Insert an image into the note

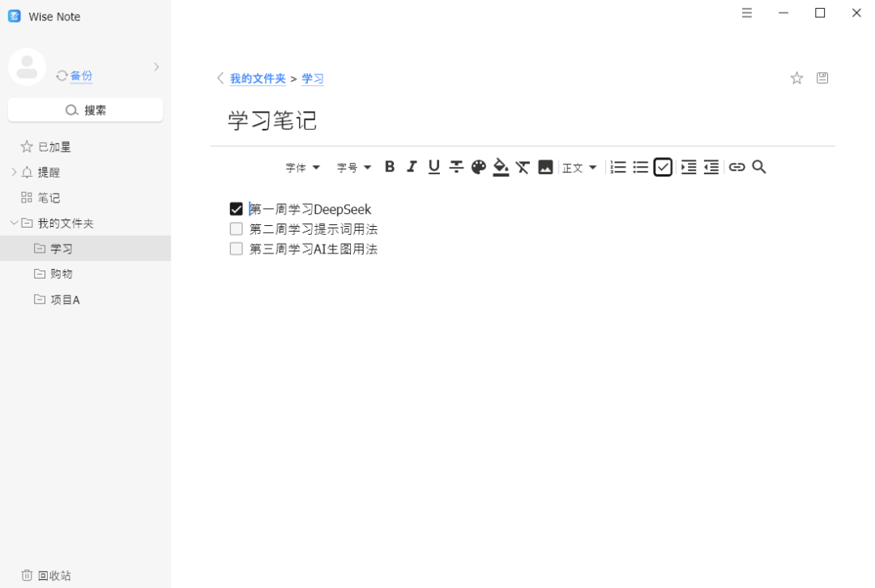[545, 167]
